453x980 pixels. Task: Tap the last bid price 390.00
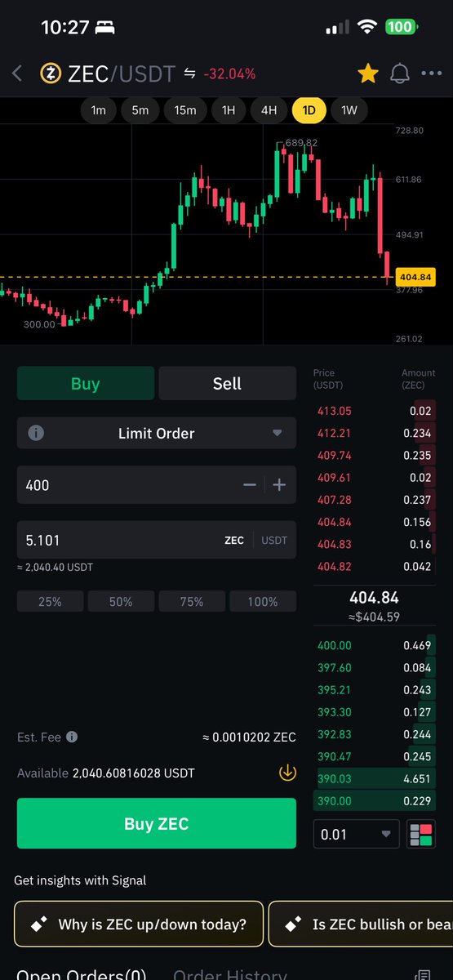point(334,800)
